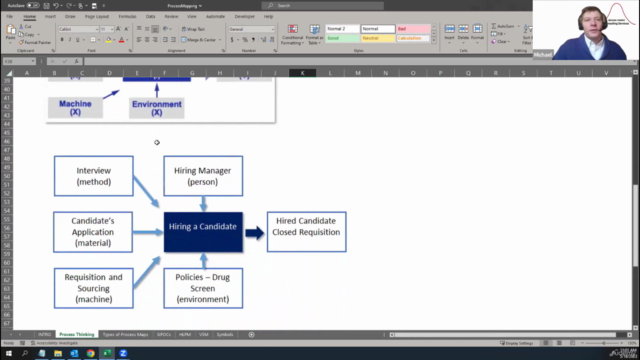Screen dimensions: 640x360
Task: Apply the Neutral cell style
Action: [x=378, y=38]
